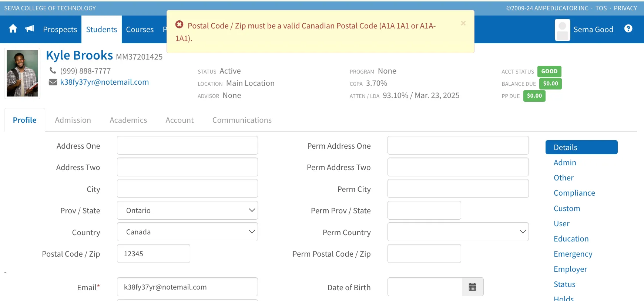Focus the Perm Address One field
This screenshot has width=644, height=301.
(458, 145)
